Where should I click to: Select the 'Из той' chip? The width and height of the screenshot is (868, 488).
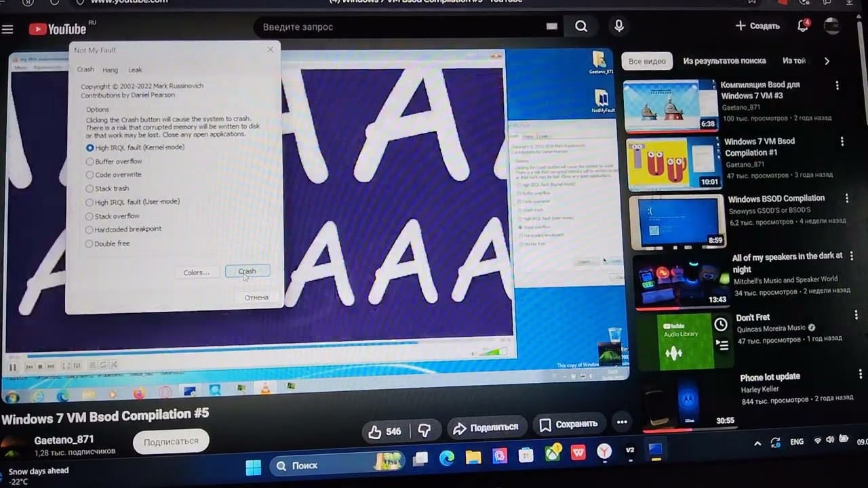pos(794,61)
